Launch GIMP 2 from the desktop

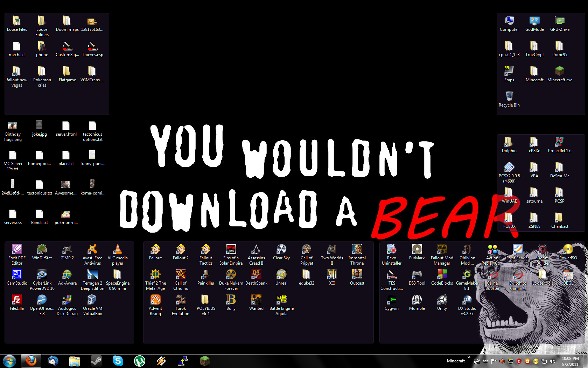click(67, 250)
